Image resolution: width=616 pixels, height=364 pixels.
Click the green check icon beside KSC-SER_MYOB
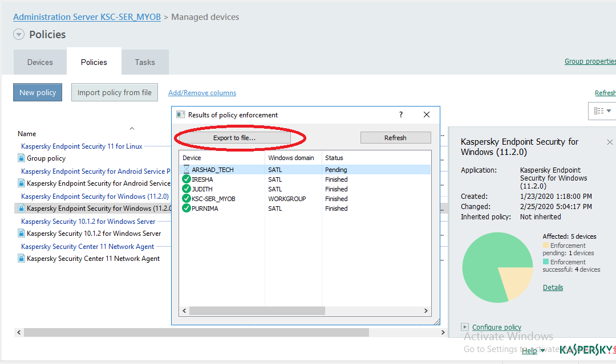coord(186,199)
